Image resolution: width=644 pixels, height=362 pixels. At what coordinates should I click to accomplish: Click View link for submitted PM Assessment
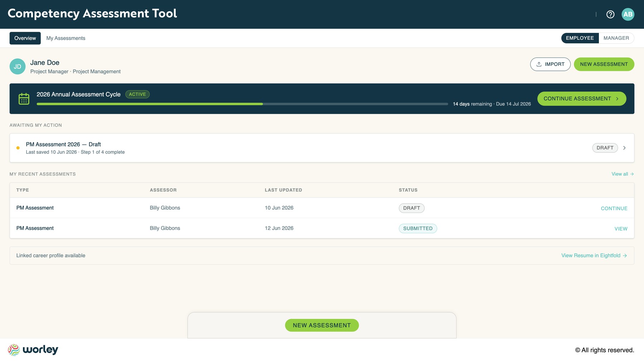[621, 229]
